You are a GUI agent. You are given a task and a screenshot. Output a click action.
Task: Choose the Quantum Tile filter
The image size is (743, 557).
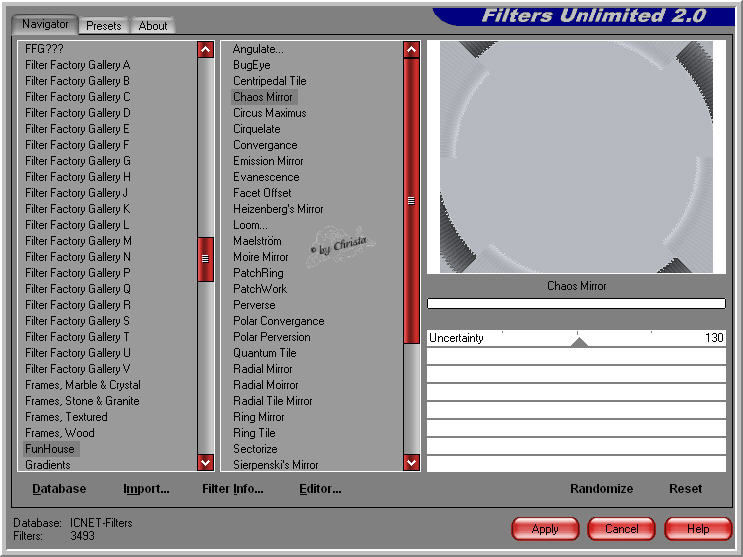click(x=264, y=353)
